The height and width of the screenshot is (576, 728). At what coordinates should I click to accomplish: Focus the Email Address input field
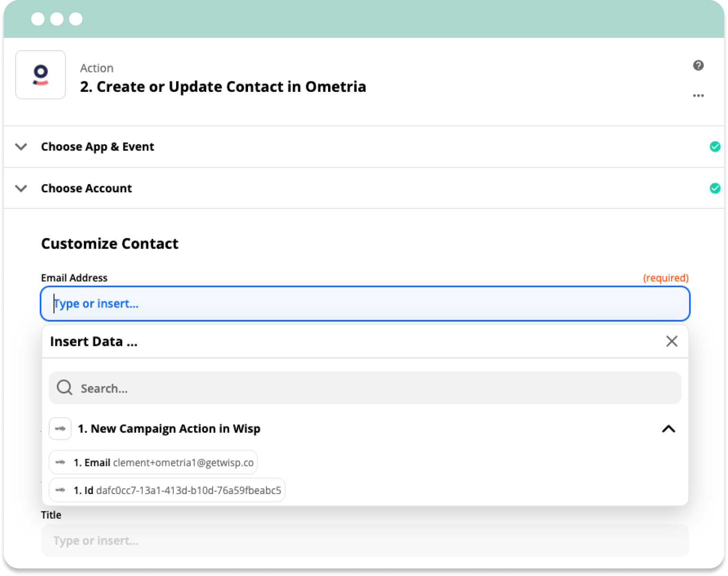pyautogui.click(x=365, y=304)
